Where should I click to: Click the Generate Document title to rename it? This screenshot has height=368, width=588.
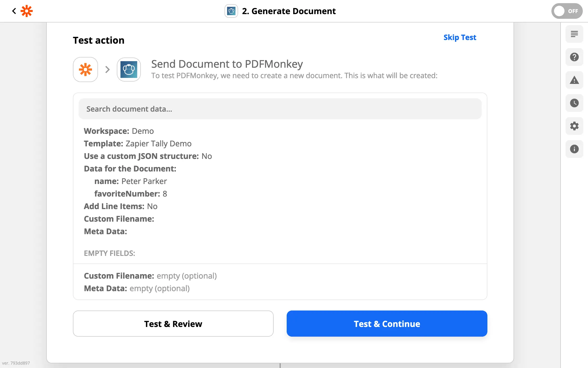(289, 11)
